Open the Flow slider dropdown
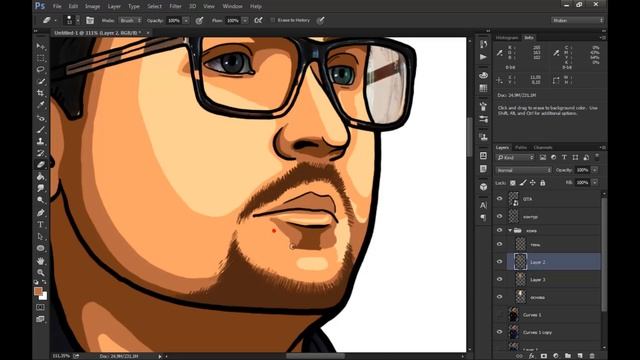Image resolution: width=640 pixels, height=360 pixels. coord(245,20)
